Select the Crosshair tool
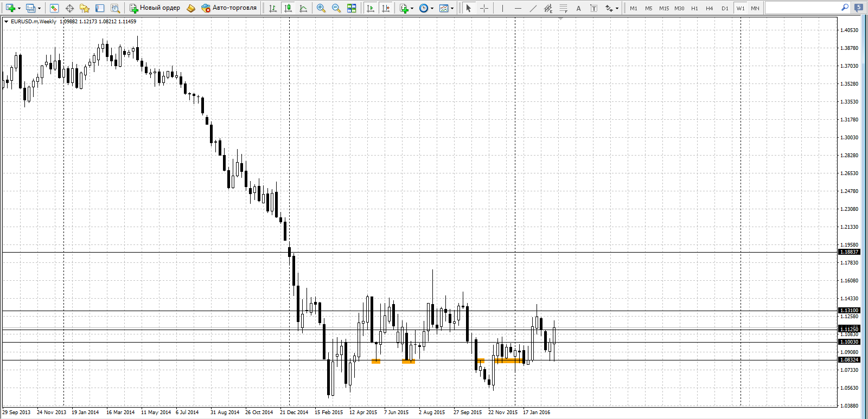Image resolution: width=868 pixels, height=419 pixels. [x=484, y=8]
